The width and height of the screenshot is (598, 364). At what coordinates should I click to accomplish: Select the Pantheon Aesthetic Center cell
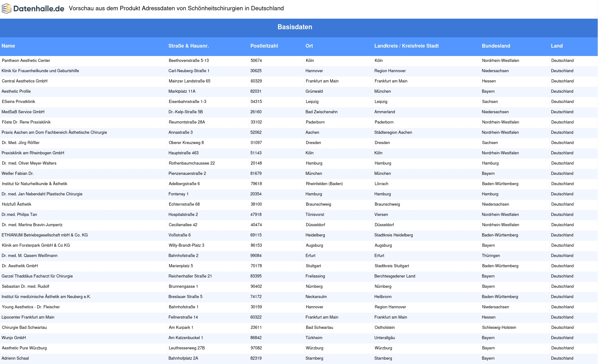coord(26,60)
